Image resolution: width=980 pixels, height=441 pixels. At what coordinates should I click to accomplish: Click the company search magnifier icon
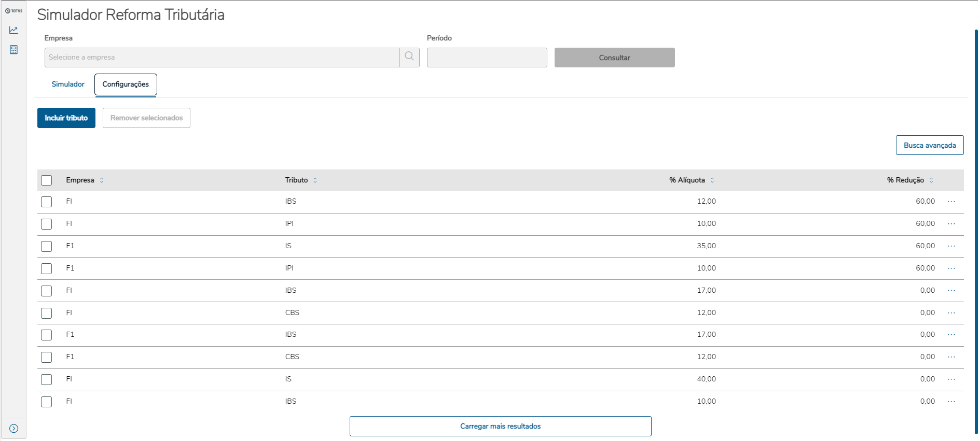tap(409, 57)
